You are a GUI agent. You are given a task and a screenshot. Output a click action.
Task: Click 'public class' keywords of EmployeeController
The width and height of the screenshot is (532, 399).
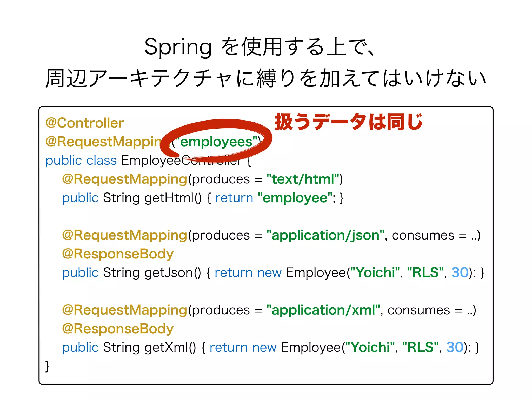click(x=81, y=160)
